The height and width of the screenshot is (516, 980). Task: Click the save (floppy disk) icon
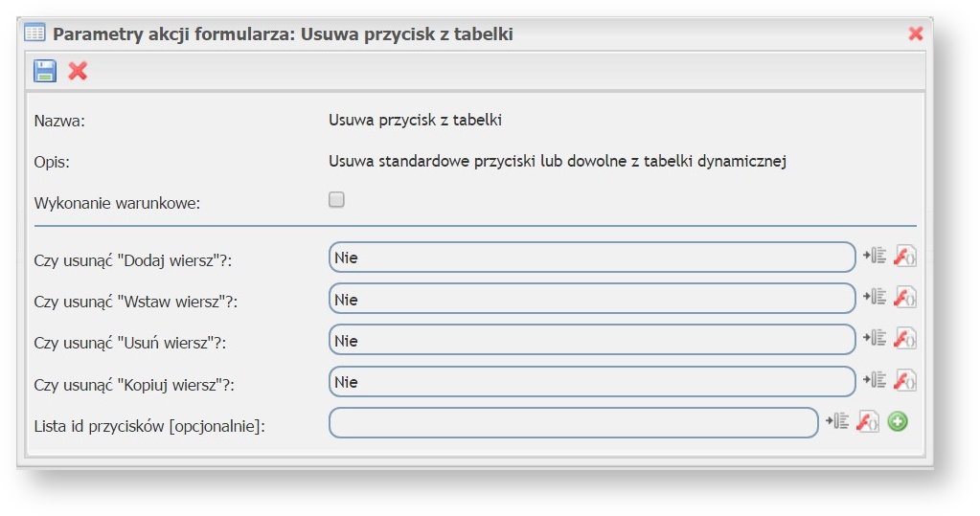(45, 71)
